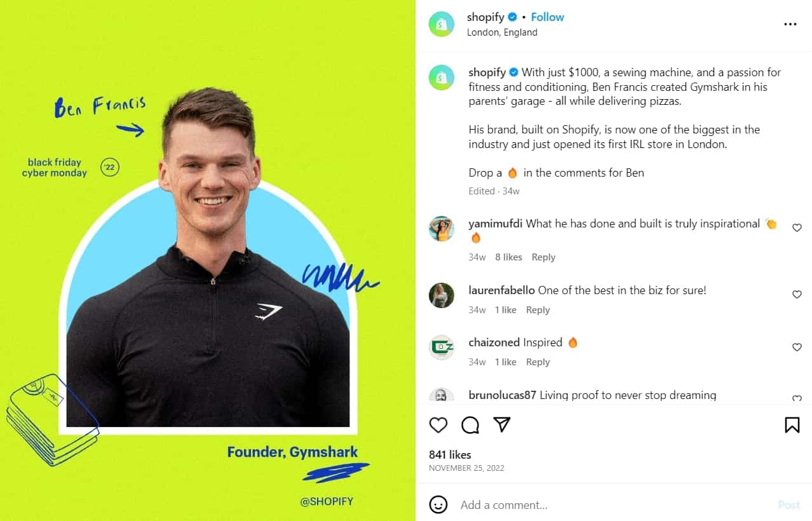Reply to laurenfabello's comment

538,310
